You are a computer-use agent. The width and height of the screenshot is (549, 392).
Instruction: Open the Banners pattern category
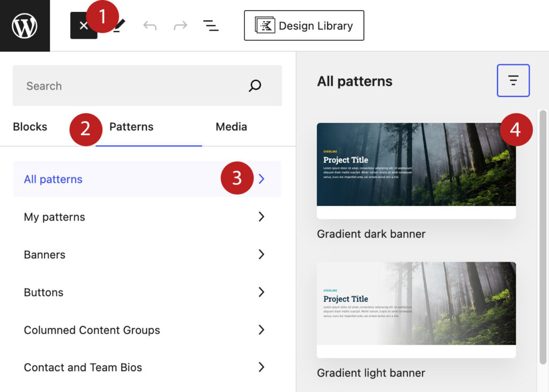147,255
